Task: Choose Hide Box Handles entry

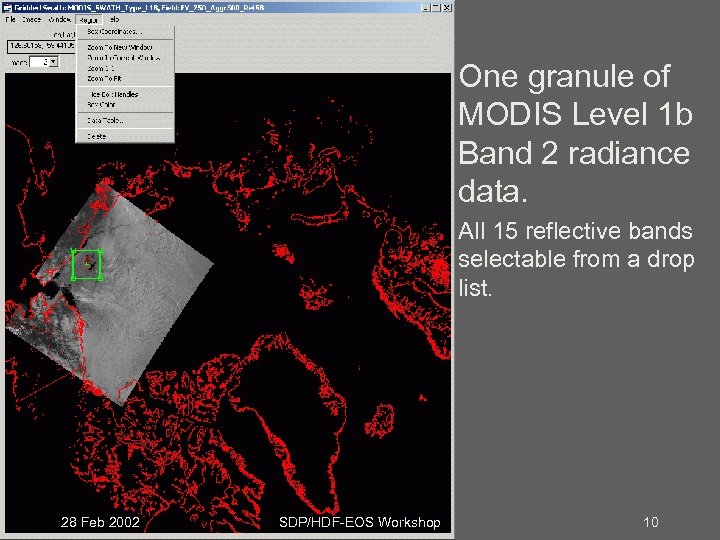Action: (124, 94)
